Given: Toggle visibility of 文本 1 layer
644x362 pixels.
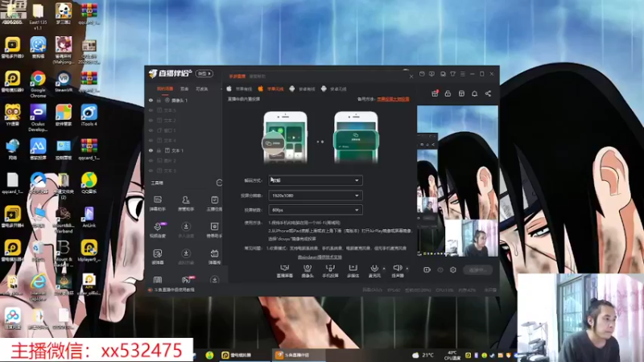Looking at the screenshot, I should tap(151, 150).
